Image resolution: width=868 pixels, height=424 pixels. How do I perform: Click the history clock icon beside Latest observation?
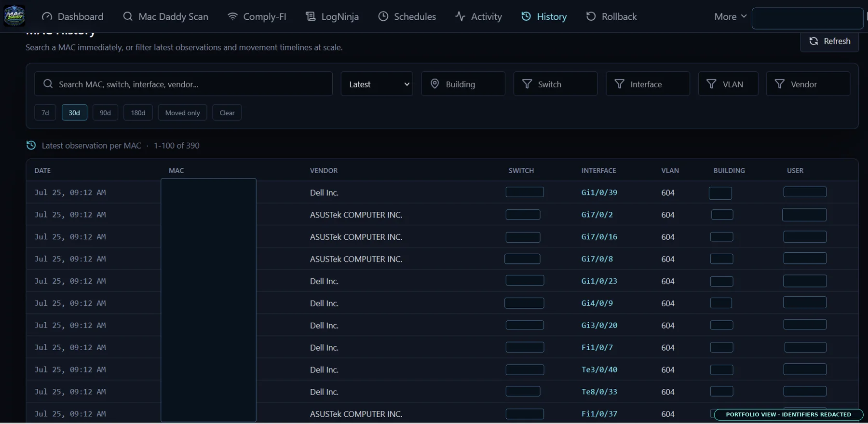pos(31,145)
